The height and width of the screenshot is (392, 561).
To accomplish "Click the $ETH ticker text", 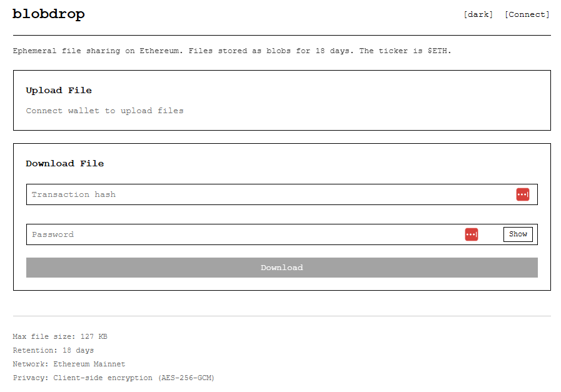I will click(x=438, y=51).
